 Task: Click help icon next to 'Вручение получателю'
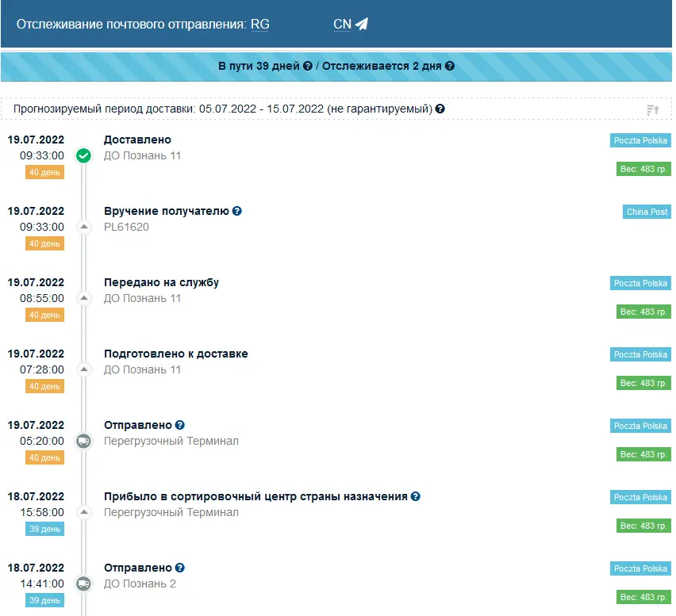[x=236, y=211]
